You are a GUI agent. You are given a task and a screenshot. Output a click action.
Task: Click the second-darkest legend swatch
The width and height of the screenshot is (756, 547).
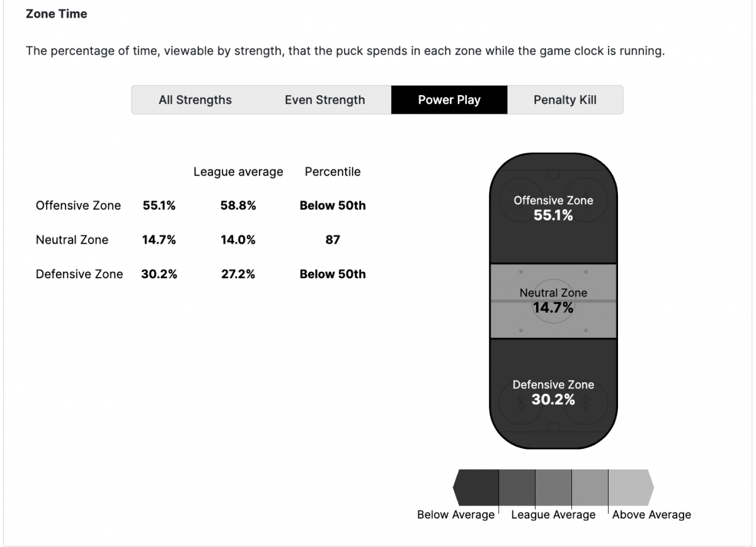pos(517,487)
